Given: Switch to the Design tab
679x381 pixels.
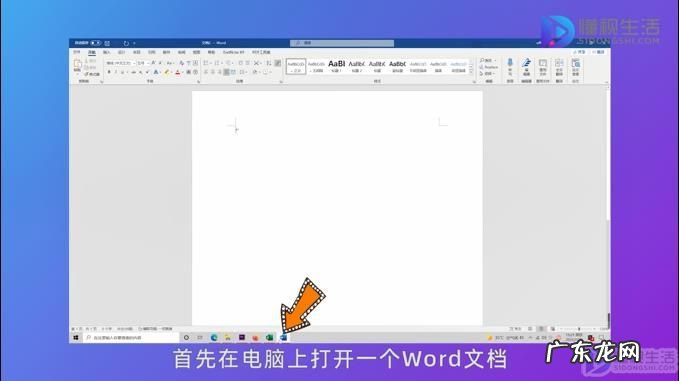Looking at the screenshot, I should click(x=122, y=52).
